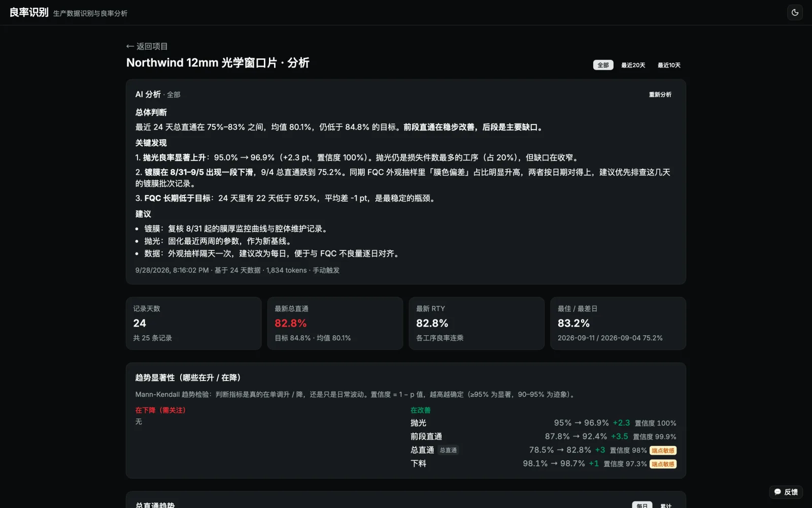Click the 最佳 / 最差日 card

click(618, 323)
